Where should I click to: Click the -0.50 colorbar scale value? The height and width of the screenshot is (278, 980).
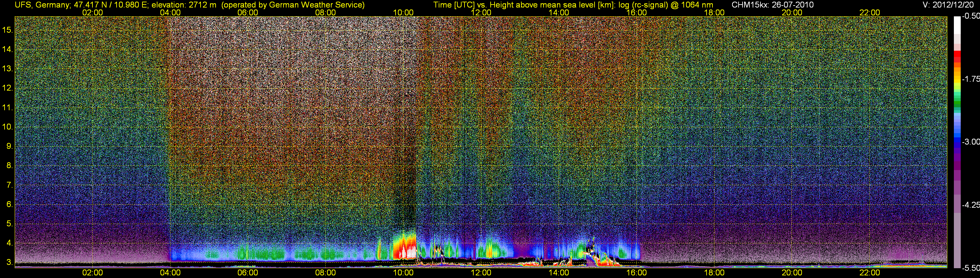[971, 16]
